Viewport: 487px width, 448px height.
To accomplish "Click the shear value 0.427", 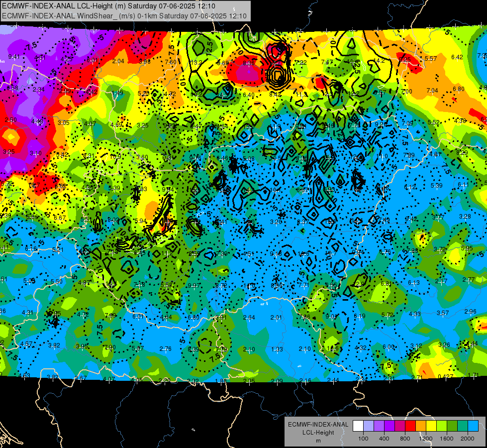I will point(445,376).
